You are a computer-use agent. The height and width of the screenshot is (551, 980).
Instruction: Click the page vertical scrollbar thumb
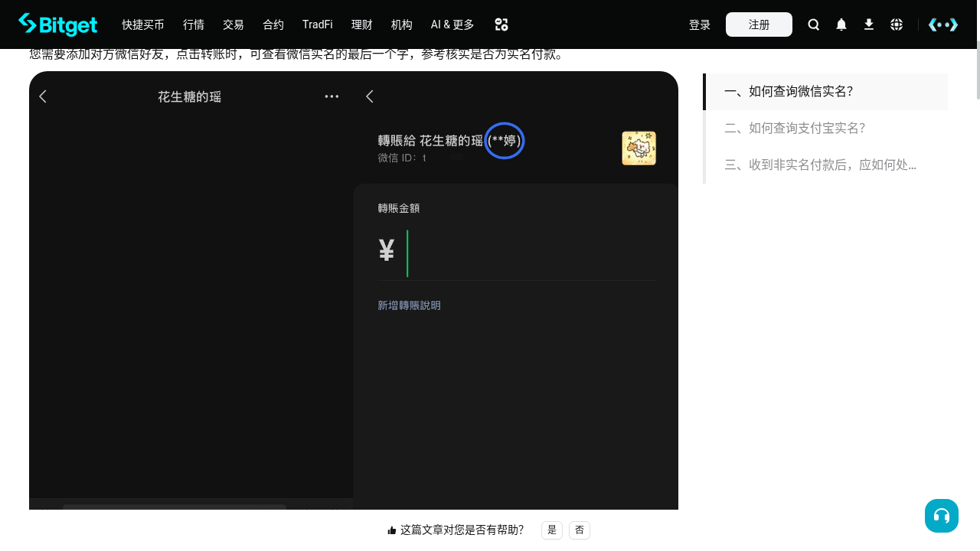click(977, 70)
